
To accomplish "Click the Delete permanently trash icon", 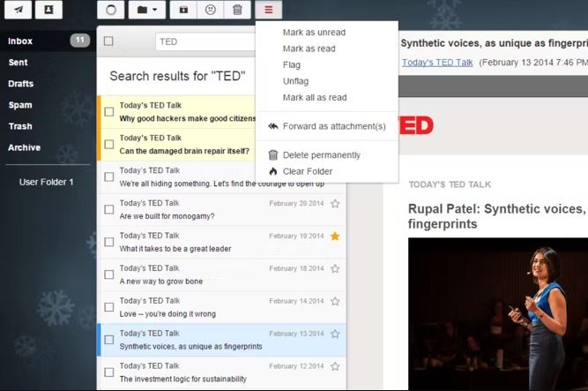I will (x=273, y=154).
